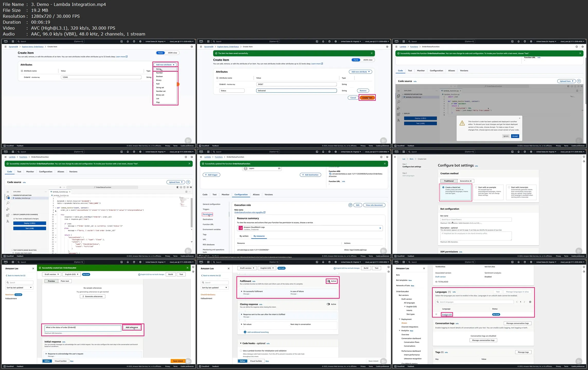The image size is (588, 370).
Task: Click back arrow left of OrderStatusFunction editor search
Action: click(60, 187)
